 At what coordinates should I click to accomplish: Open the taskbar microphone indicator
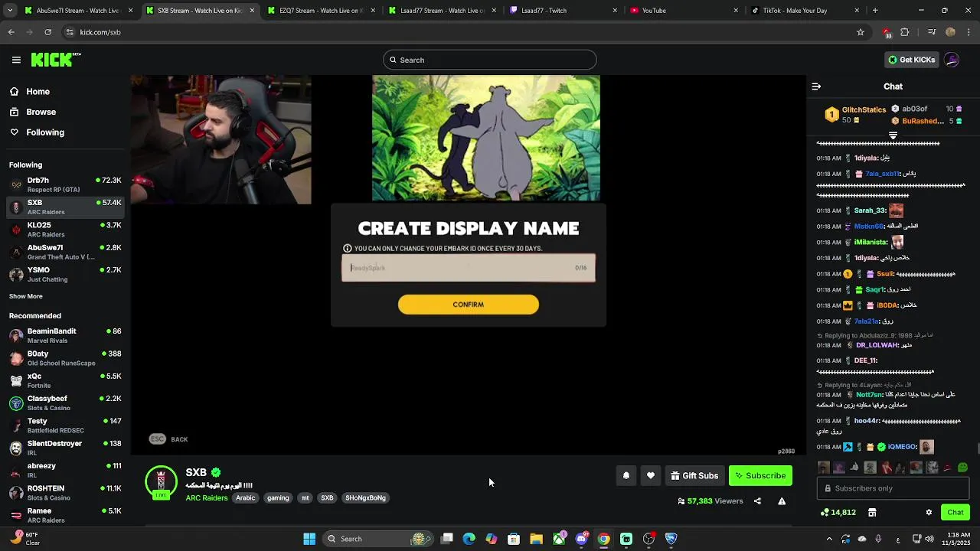pos(878,539)
